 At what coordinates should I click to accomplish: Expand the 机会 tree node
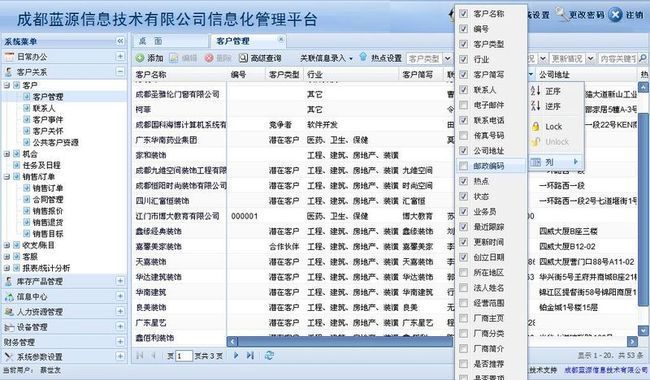coord(7,154)
